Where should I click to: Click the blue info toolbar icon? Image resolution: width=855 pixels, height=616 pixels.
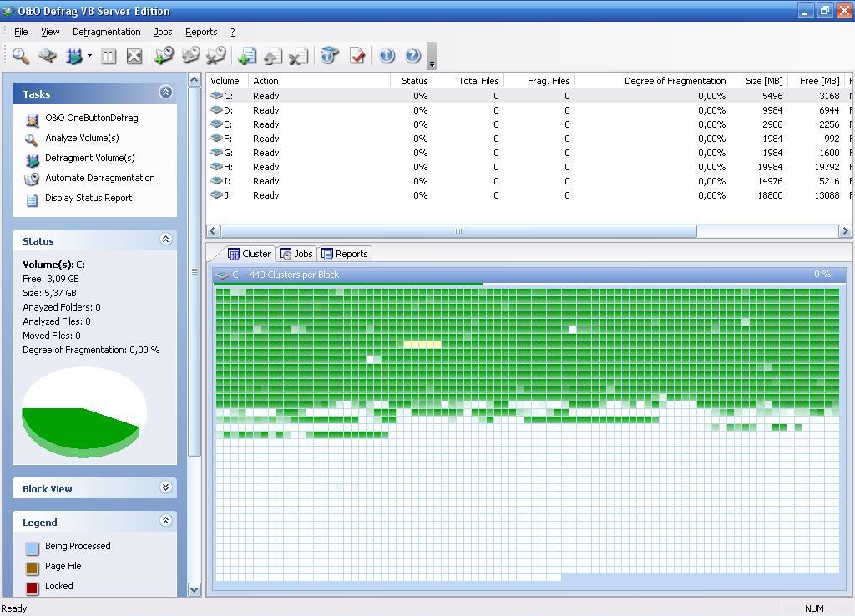(387, 56)
